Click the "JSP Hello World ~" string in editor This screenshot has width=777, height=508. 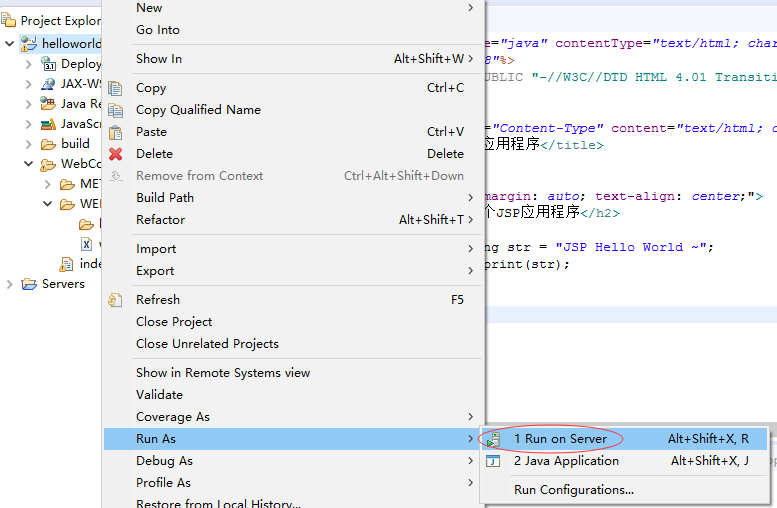point(630,247)
